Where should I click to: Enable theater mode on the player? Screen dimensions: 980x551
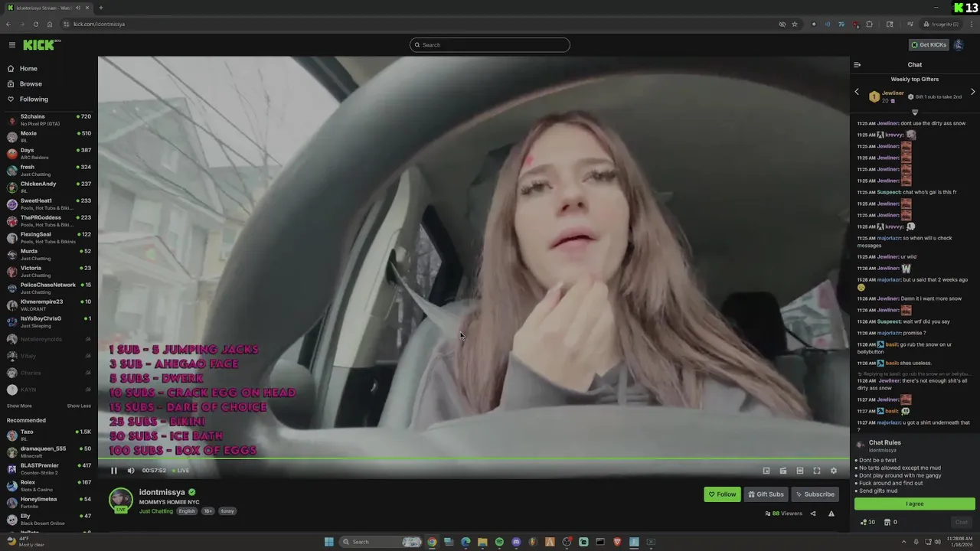[800, 471]
